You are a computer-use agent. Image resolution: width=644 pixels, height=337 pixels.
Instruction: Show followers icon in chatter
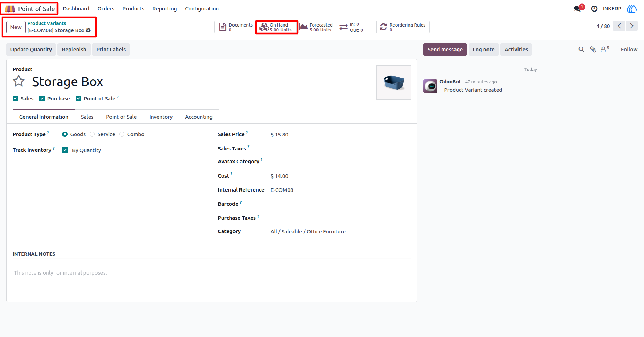coord(605,49)
